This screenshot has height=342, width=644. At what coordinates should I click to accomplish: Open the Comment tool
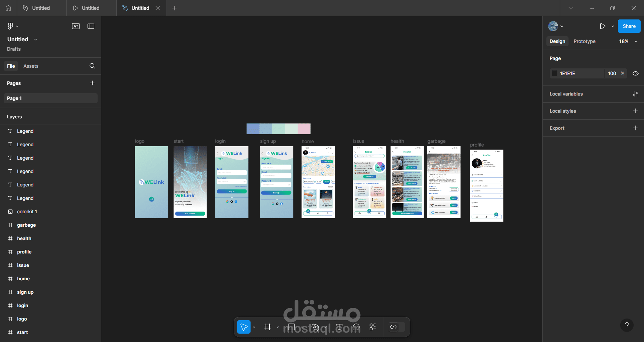click(356, 327)
